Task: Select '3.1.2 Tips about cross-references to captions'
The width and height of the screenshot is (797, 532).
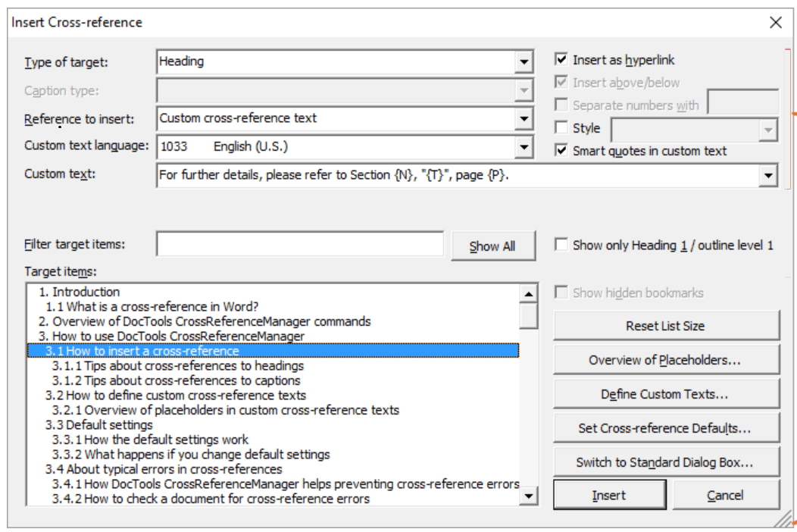Action: coord(273,380)
